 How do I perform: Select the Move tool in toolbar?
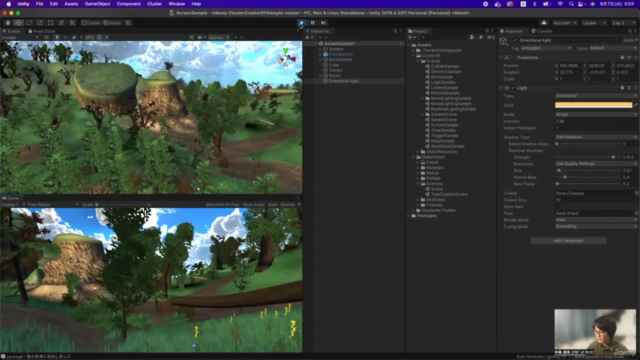point(18,23)
